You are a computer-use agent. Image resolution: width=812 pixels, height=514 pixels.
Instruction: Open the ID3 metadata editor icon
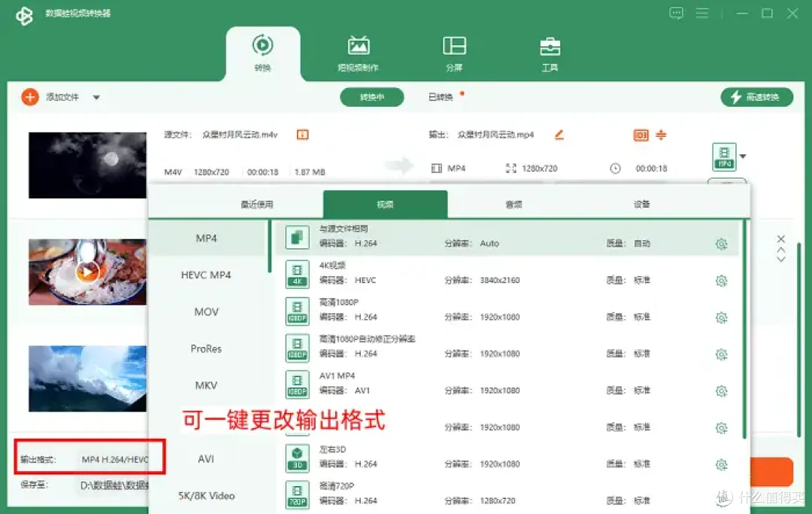click(x=641, y=135)
